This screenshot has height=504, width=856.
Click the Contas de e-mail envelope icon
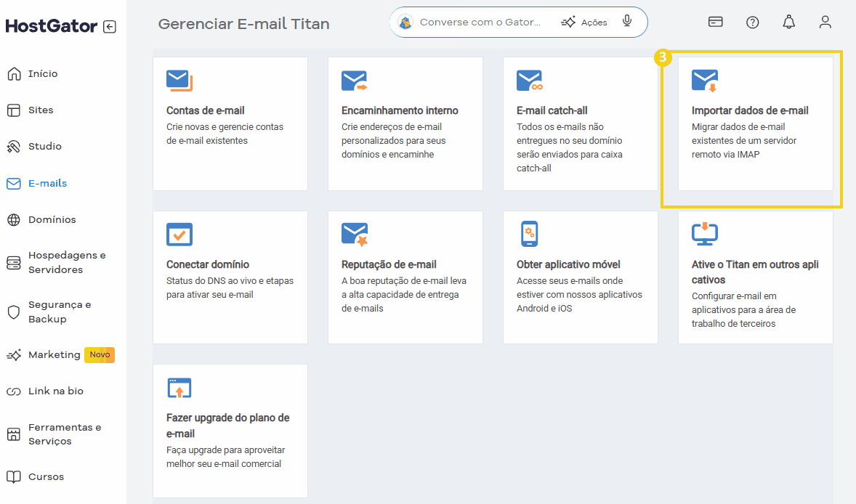point(179,81)
